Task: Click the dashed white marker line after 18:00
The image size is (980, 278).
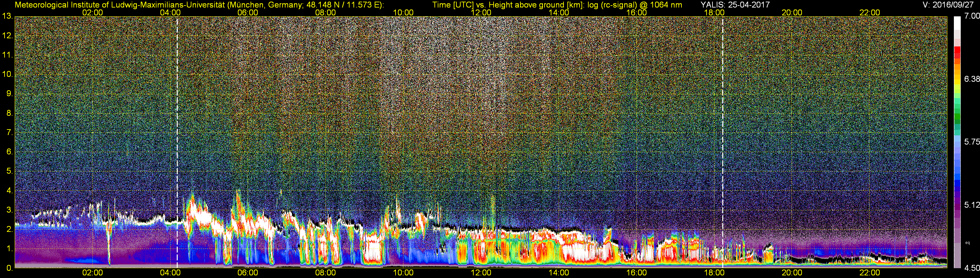Action: point(723,142)
